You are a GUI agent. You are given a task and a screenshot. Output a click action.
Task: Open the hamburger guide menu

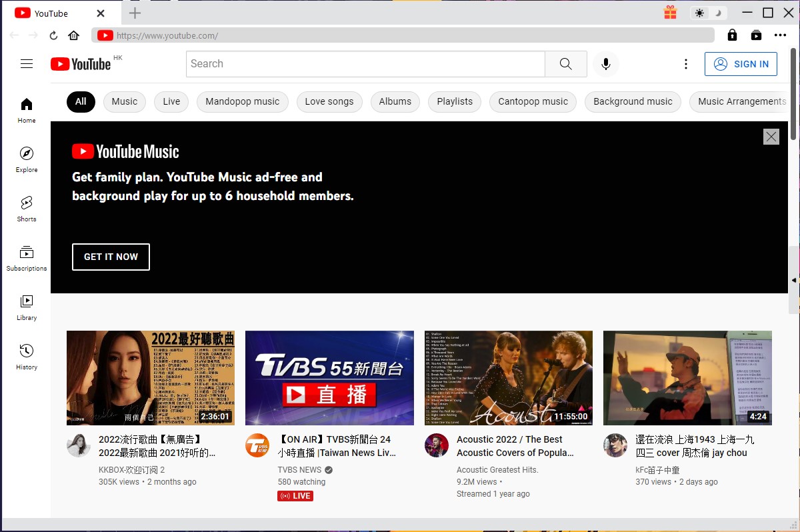[27, 64]
